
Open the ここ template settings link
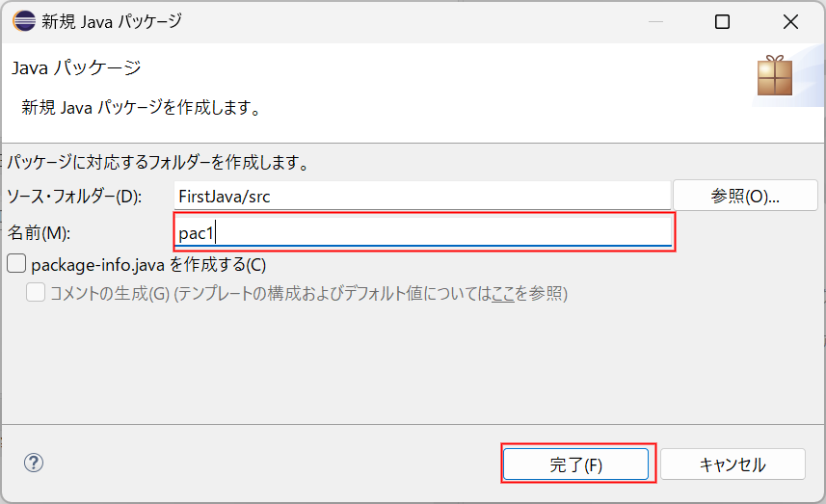[x=502, y=293]
